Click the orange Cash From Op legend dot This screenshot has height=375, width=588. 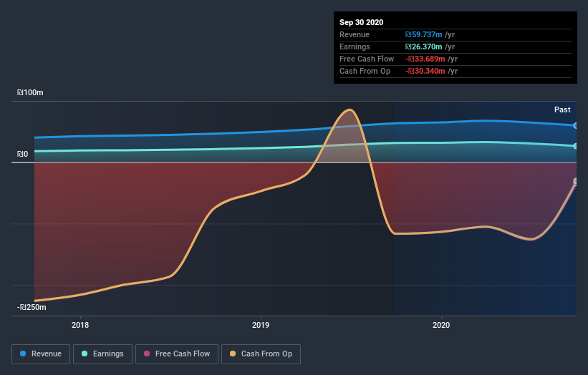click(233, 354)
